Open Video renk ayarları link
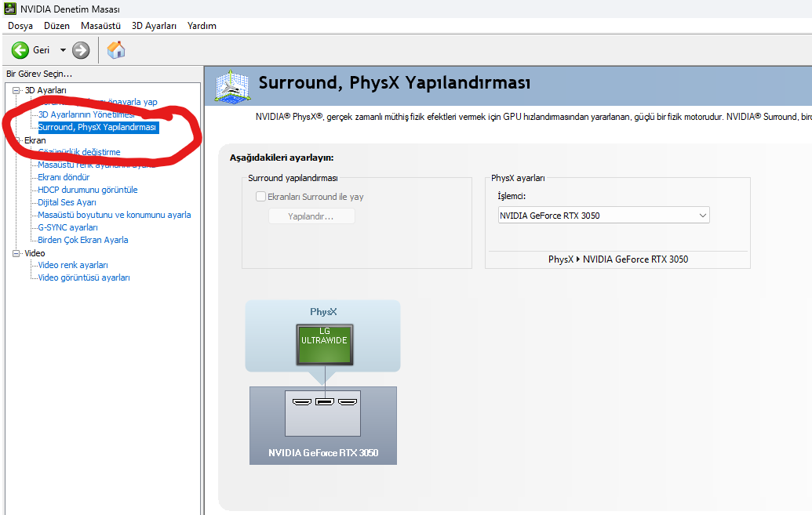This screenshot has width=812, height=515. pos(73,265)
